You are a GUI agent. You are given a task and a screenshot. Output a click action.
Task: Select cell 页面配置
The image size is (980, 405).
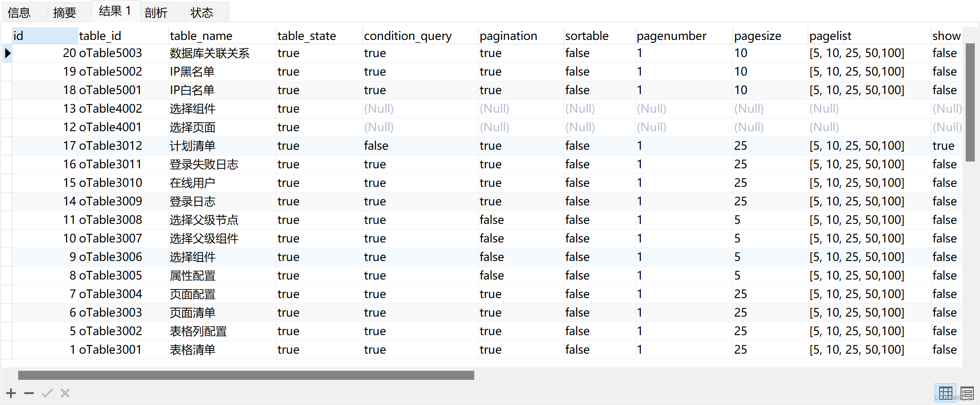pyautogui.click(x=222, y=294)
